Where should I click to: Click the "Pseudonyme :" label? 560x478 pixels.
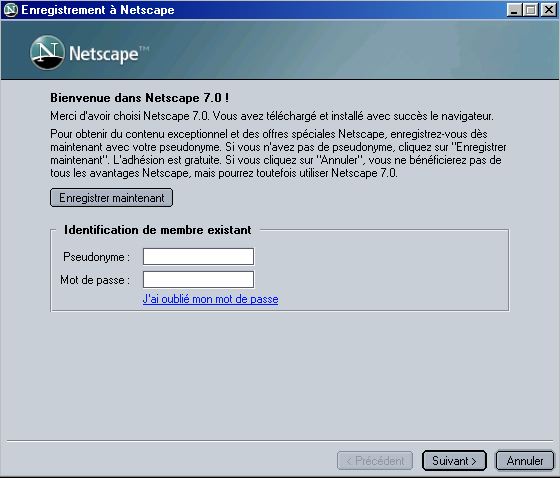point(96,257)
